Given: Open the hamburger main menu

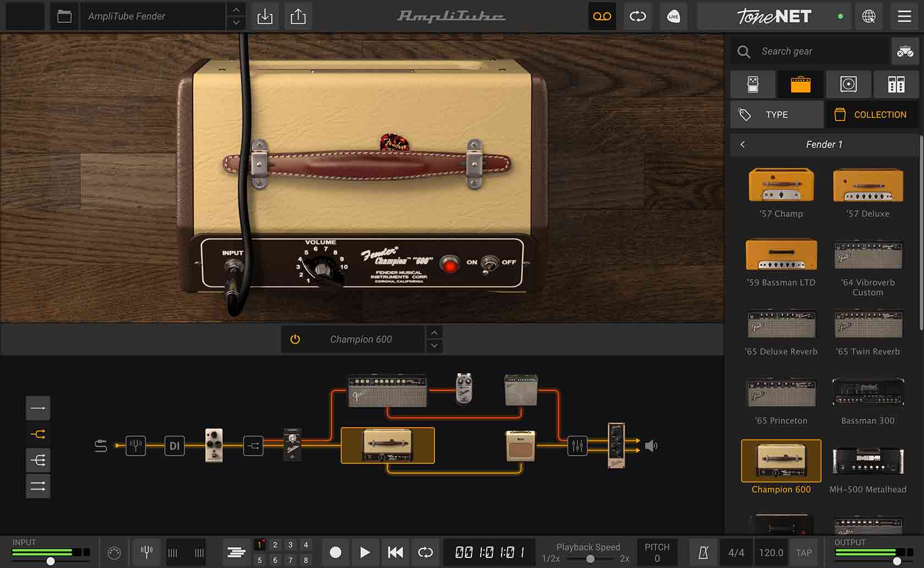Looking at the screenshot, I should coord(904,17).
